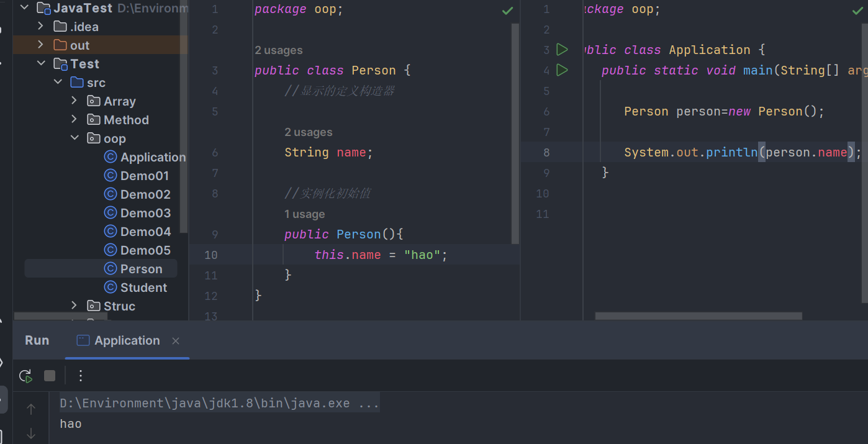Image resolution: width=868 pixels, height=444 pixels.
Task: Click the up arrow in console sidebar
Action: pyautogui.click(x=31, y=409)
